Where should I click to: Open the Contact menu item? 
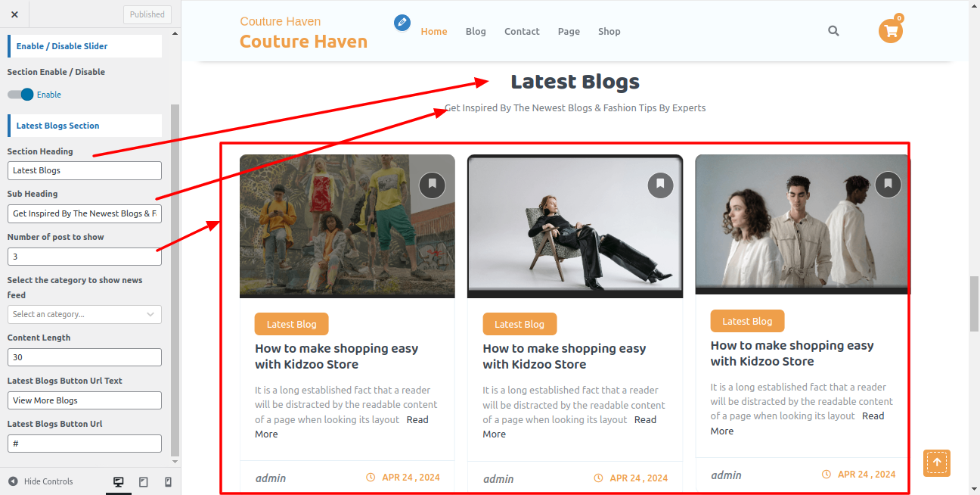coord(522,31)
